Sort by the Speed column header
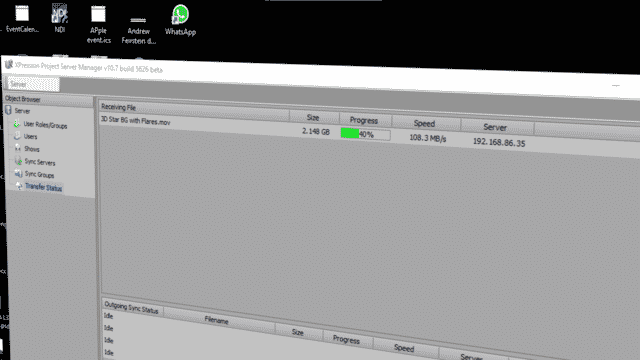640x360 pixels. 424,123
